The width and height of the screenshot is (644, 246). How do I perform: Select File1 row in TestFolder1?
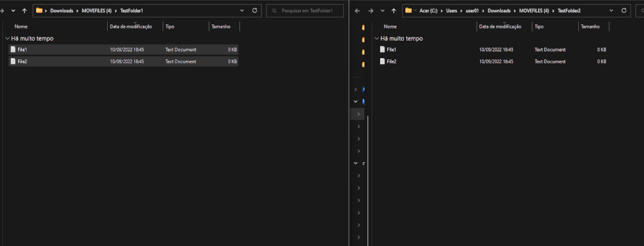click(x=123, y=50)
